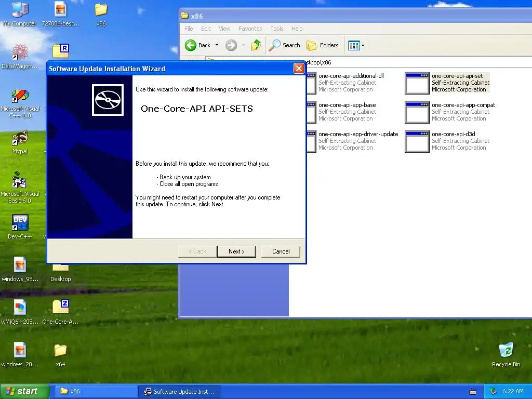Viewport: 532px width, 399px height.
Task: Launch Dev-C++ desktop shortcut
Action: coord(20,227)
